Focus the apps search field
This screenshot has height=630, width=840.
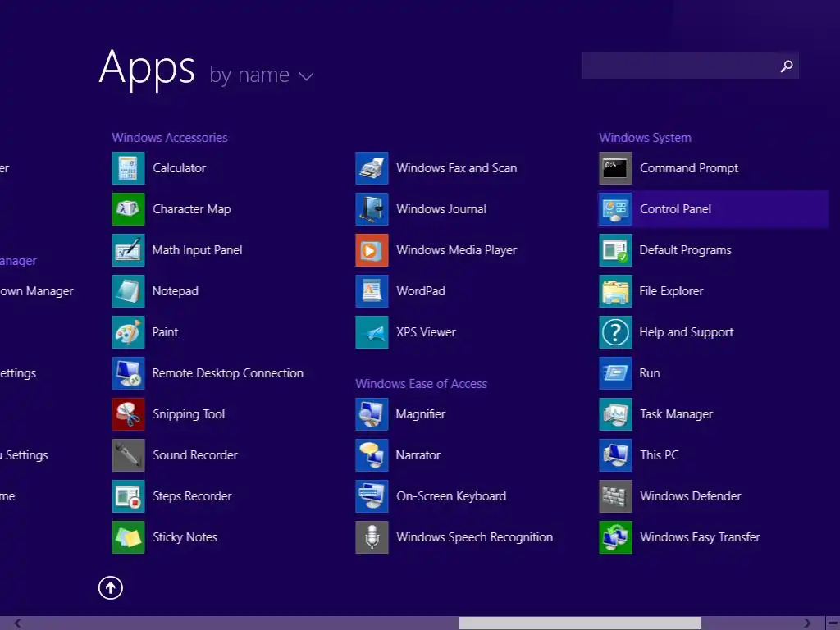coord(690,66)
